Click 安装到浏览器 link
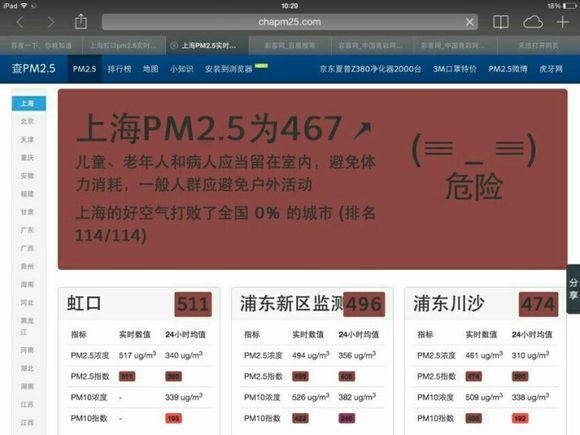 (229, 69)
